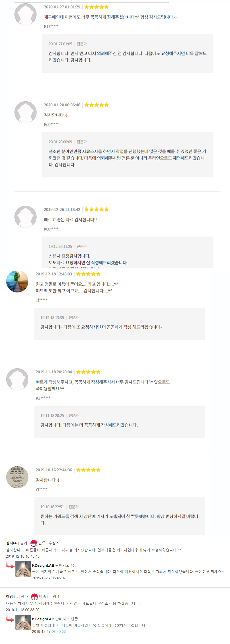Click the profile avatar of reviewer Kd0*****
Viewport: 230px width, 644px height.
[x=25, y=112]
